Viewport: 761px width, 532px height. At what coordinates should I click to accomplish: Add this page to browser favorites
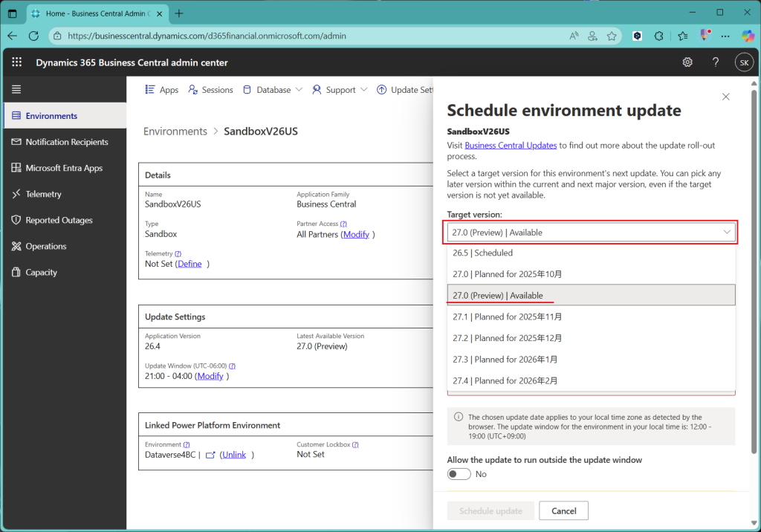(x=612, y=36)
